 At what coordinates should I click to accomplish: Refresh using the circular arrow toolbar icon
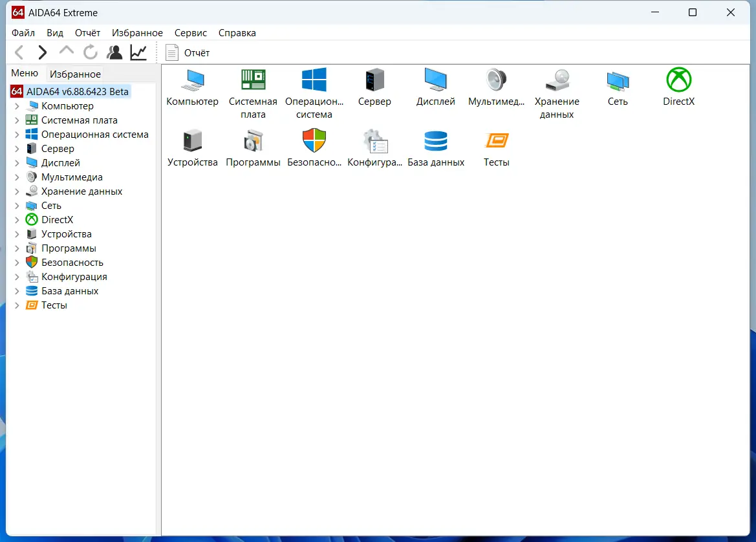[90, 52]
